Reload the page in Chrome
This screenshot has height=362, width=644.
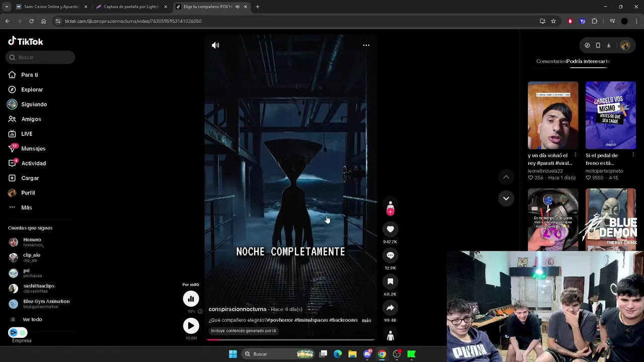tap(31, 21)
